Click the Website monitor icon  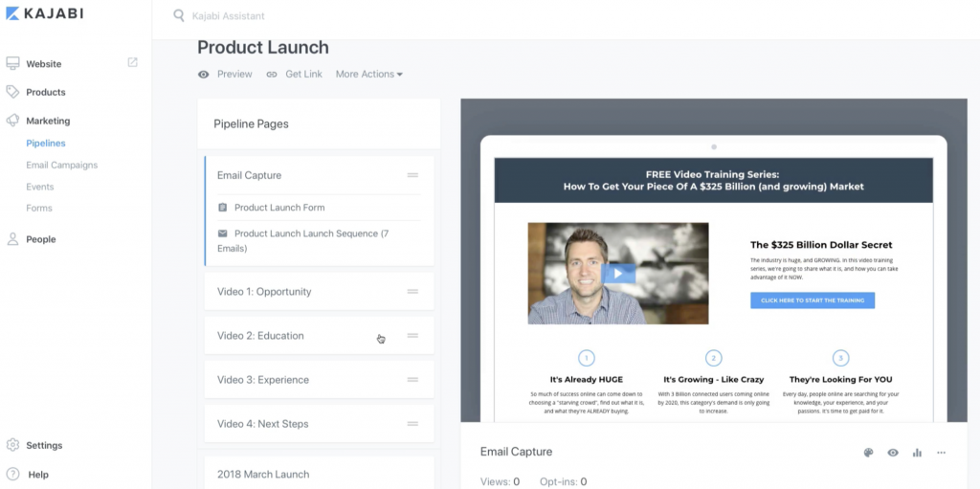(x=12, y=63)
